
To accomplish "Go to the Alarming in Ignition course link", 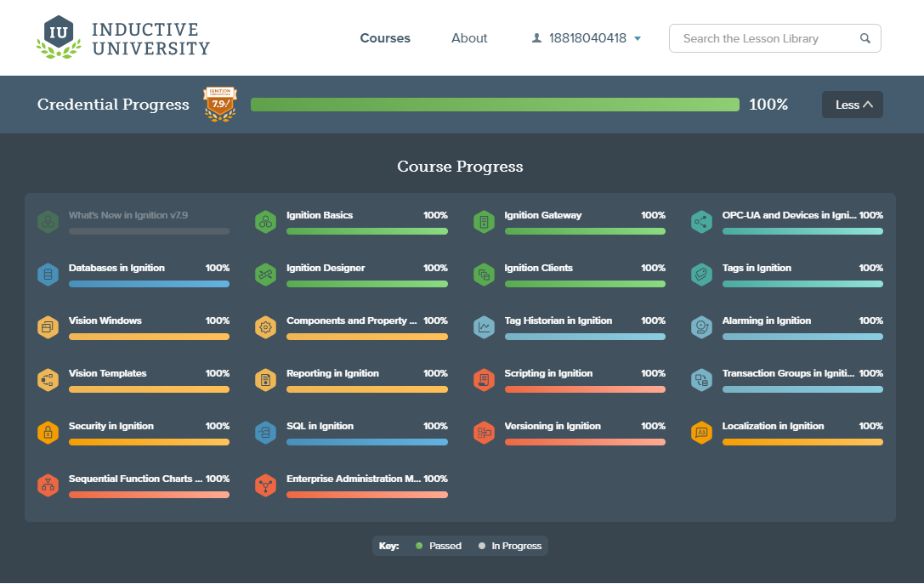I will tap(767, 320).
